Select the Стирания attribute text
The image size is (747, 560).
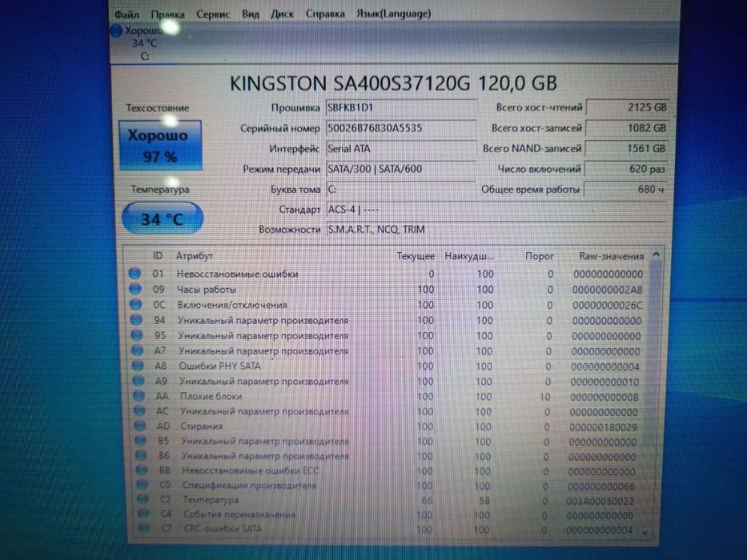click(x=201, y=426)
